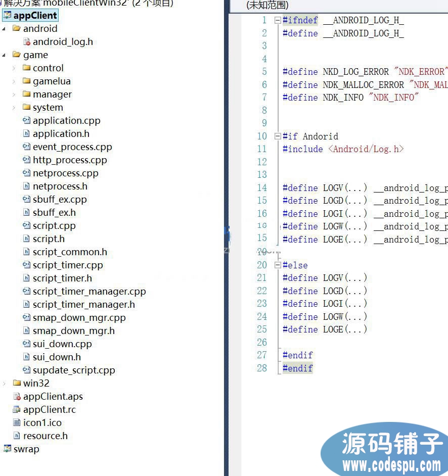Screen dimensions: 448x476
Task: Click the game folder icon
Action: [x=17, y=55]
